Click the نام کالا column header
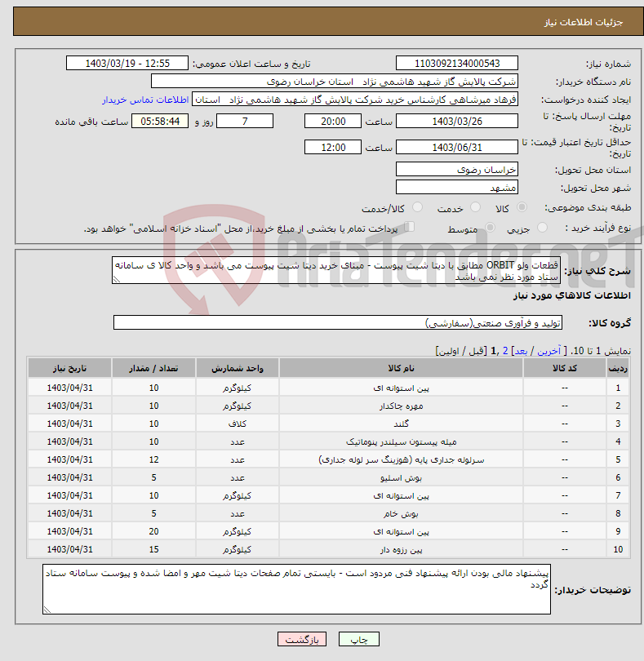The height and width of the screenshot is (661, 644). [x=401, y=368]
